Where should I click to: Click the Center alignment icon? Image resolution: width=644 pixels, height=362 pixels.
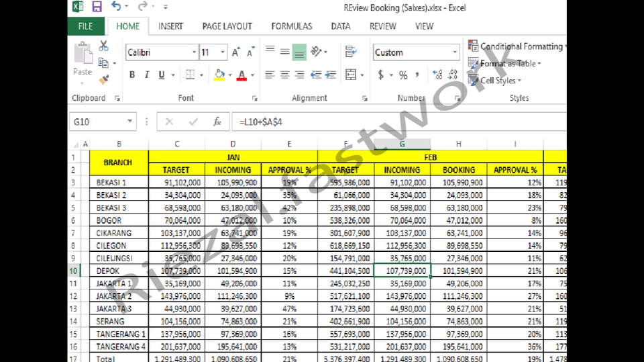point(284,75)
